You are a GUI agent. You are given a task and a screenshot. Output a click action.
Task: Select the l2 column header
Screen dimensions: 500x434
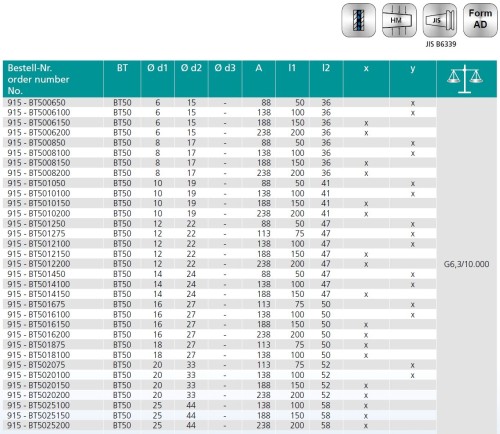click(x=326, y=79)
